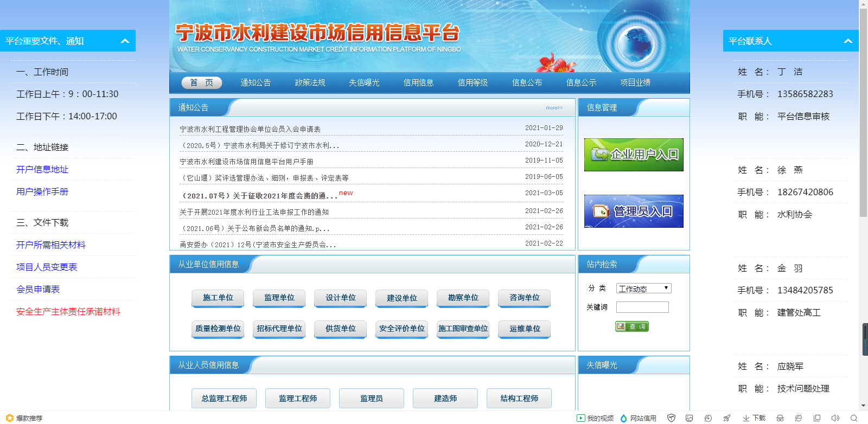Collapse the 平台重要文件、通知 panel

click(125, 41)
